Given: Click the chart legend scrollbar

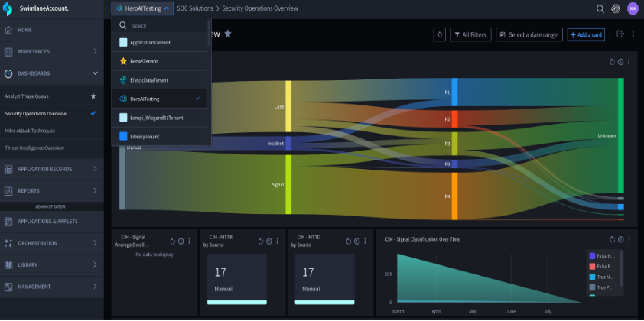Looking at the screenshot, I should [621, 269].
